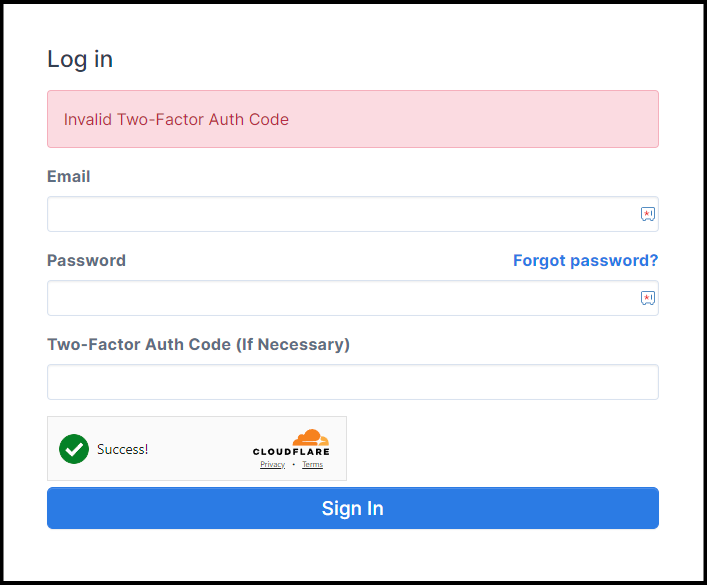Click the dot separator between Privacy and Terms

(x=293, y=465)
